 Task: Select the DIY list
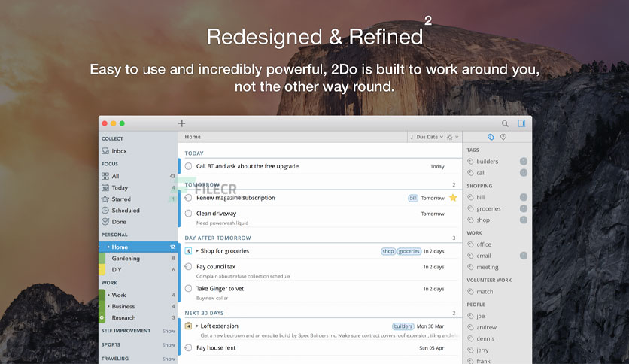[x=138, y=270]
